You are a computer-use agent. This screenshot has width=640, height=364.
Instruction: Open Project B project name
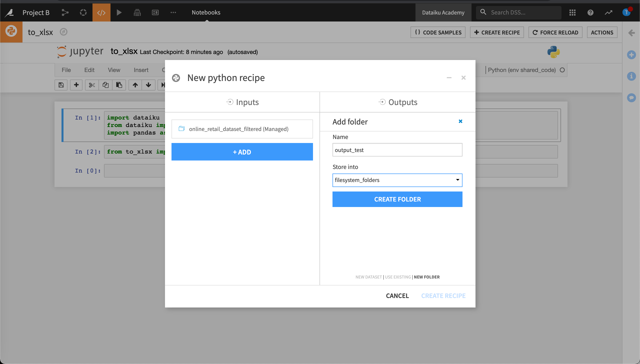(36, 12)
